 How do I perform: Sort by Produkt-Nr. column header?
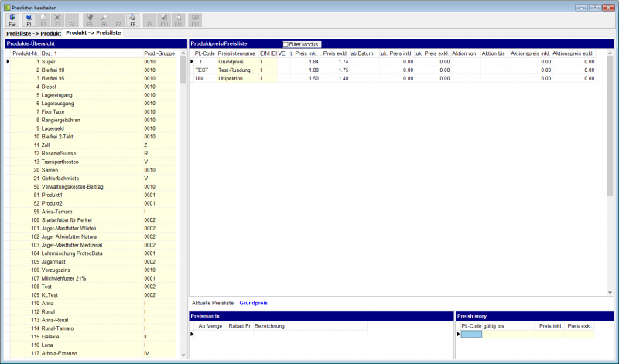[x=26, y=53]
